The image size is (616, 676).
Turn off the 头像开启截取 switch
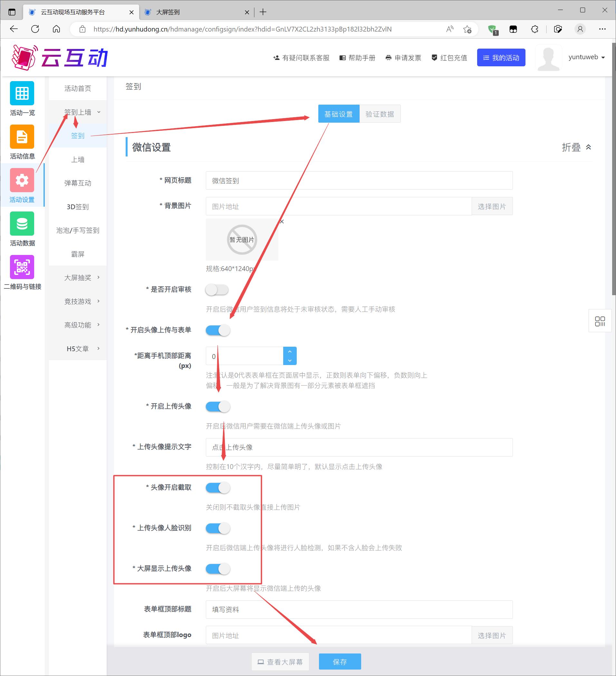[x=218, y=488]
